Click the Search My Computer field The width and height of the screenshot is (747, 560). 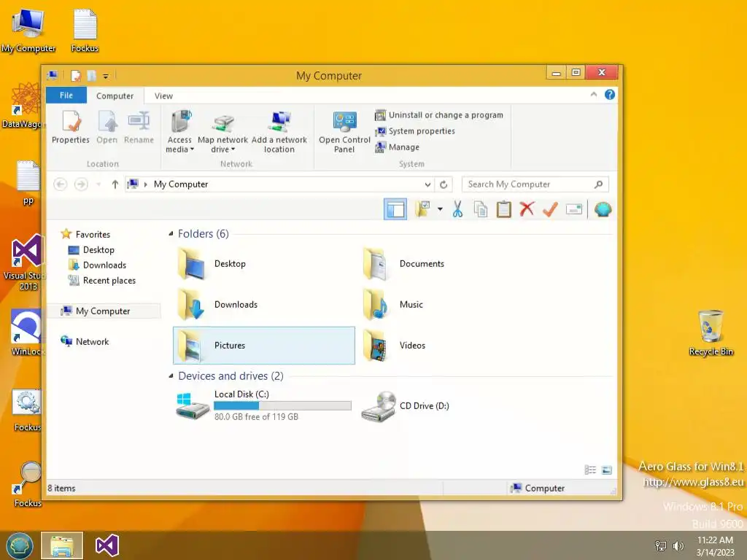pyautogui.click(x=535, y=184)
